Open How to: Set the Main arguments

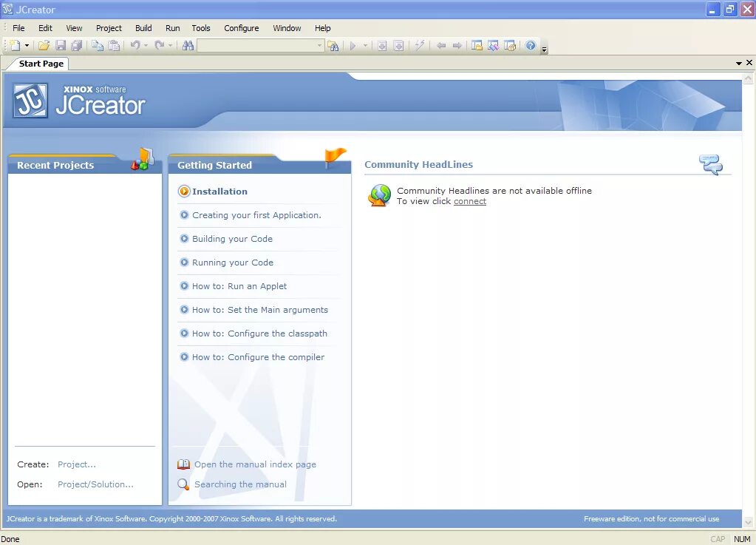260,310
